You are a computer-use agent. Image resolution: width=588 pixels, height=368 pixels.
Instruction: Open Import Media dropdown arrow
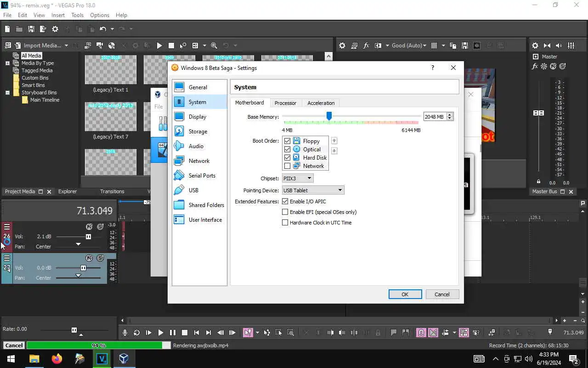(66, 46)
